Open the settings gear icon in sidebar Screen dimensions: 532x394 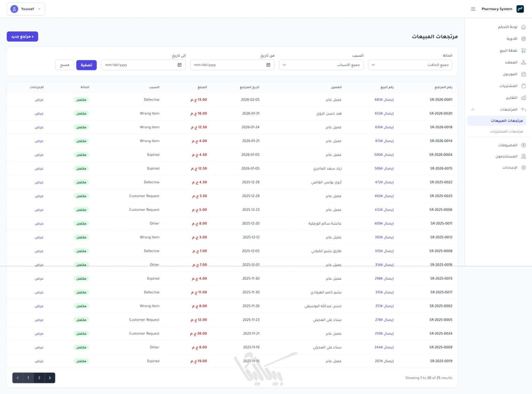pyautogui.click(x=523, y=168)
